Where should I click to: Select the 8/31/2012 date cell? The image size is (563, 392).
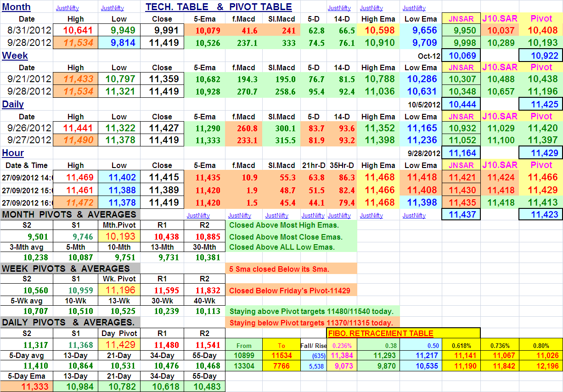27,31
